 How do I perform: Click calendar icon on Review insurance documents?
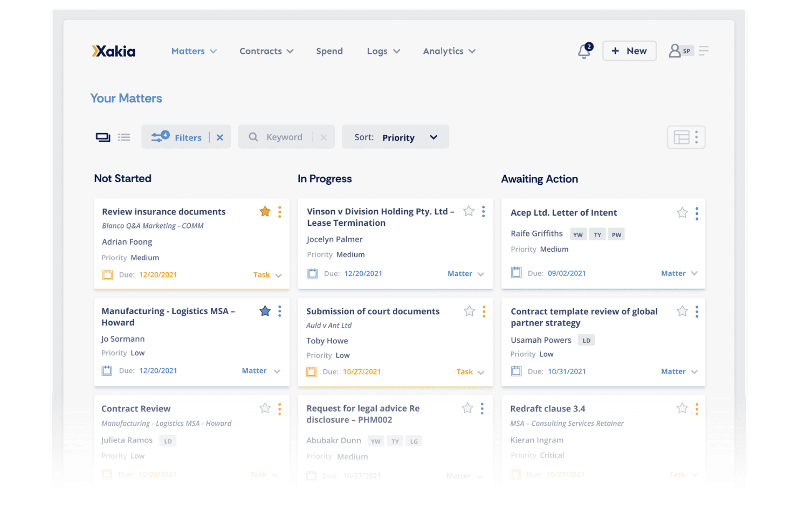click(107, 274)
